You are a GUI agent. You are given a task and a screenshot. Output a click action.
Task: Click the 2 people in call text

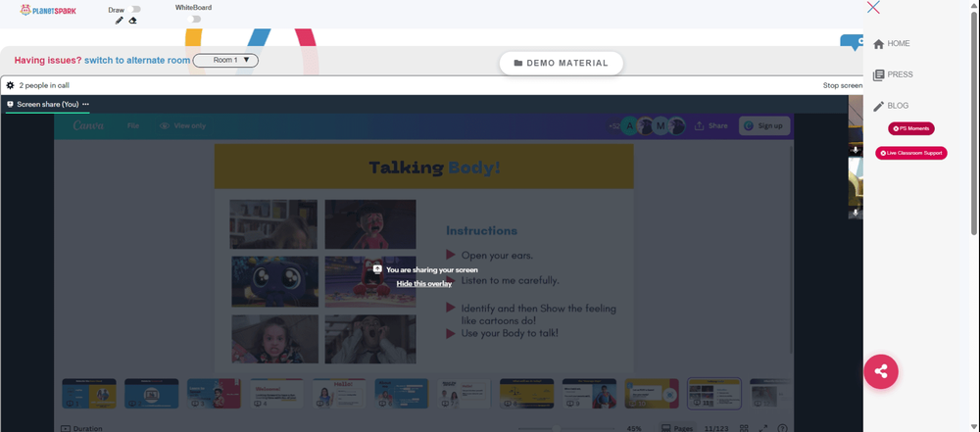44,85
